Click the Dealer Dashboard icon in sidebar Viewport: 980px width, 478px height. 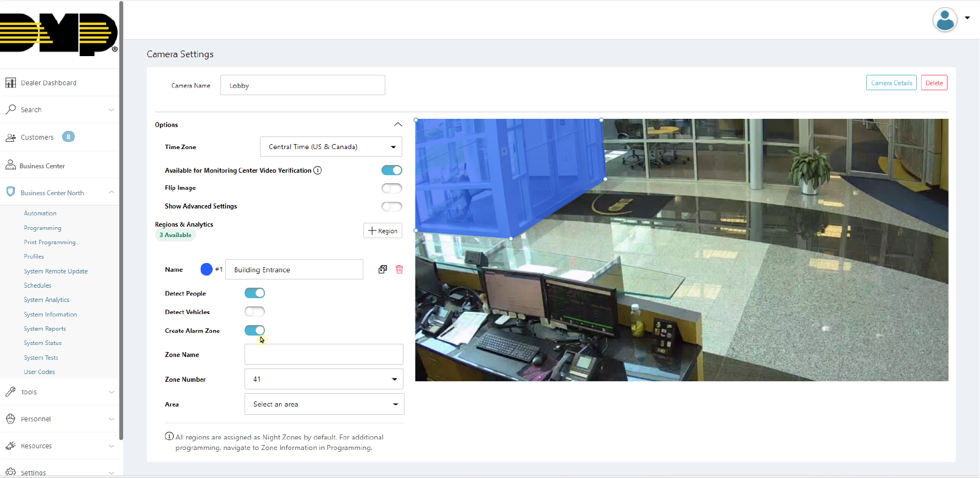point(10,83)
